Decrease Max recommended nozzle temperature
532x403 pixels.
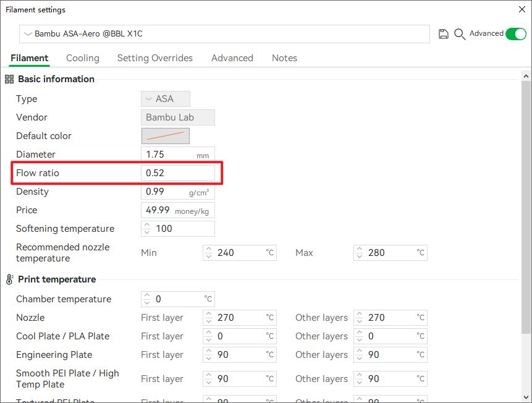click(x=360, y=257)
